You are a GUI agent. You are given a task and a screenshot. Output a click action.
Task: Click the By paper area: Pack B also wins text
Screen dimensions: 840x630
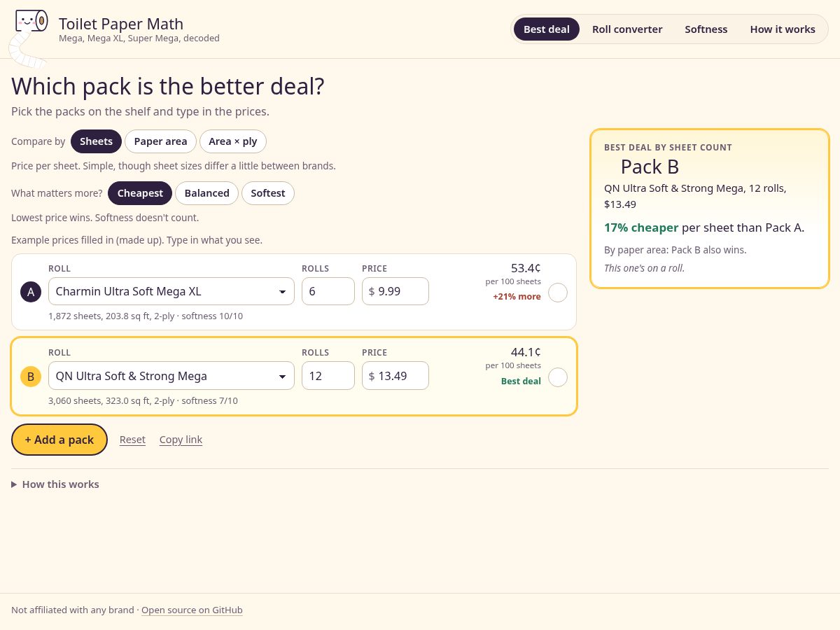click(x=675, y=250)
